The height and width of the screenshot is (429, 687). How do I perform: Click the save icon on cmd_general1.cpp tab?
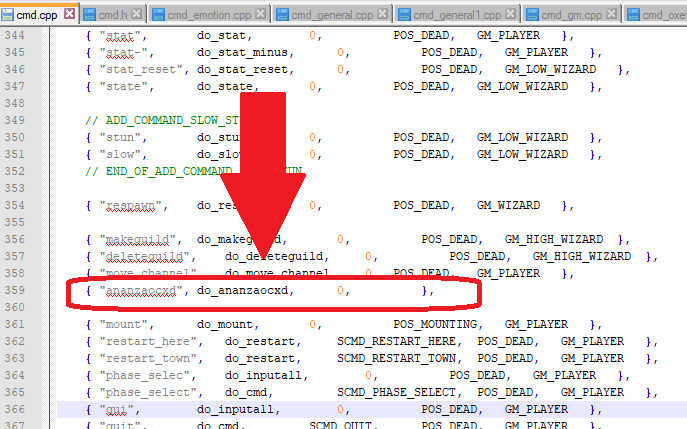(404, 14)
